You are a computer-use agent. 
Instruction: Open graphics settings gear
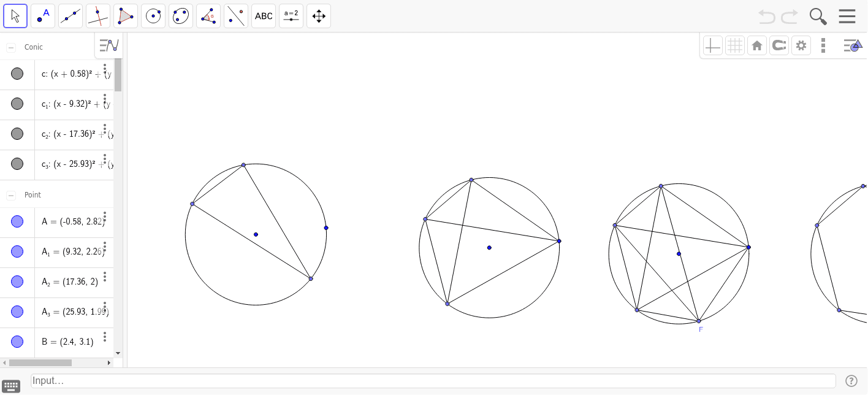[x=801, y=45]
